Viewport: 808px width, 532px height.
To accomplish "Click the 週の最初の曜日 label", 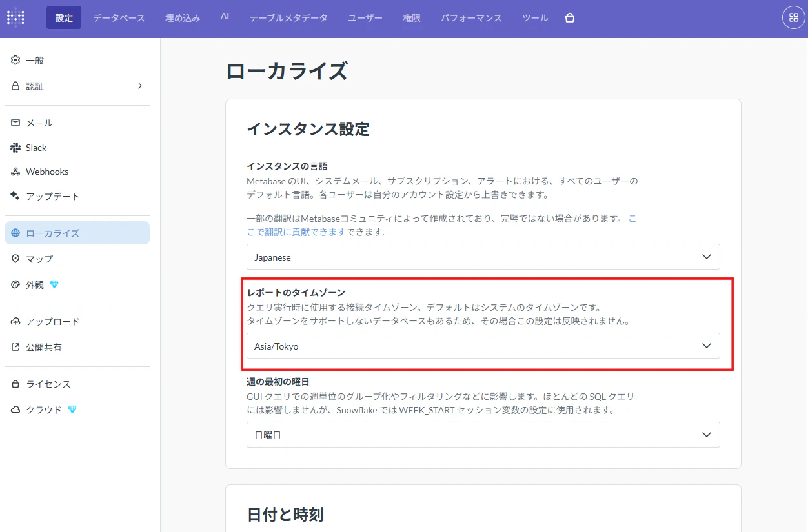I will [278, 382].
